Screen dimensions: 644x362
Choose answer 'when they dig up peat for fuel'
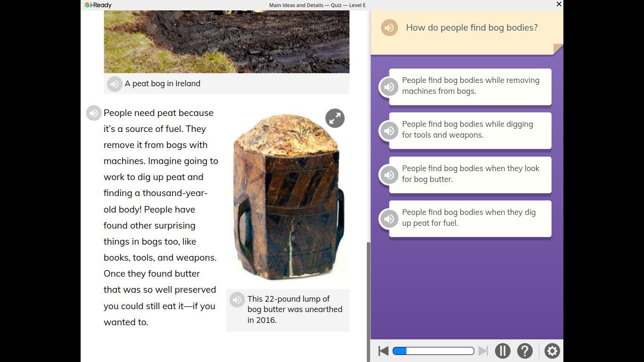click(470, 219)
